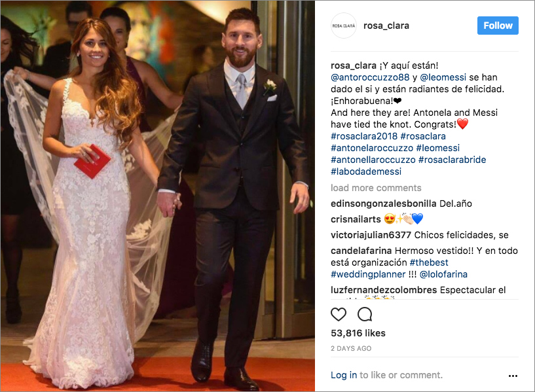Expand load more comments
Screen dimensions: 535x392
pos(376,188)
